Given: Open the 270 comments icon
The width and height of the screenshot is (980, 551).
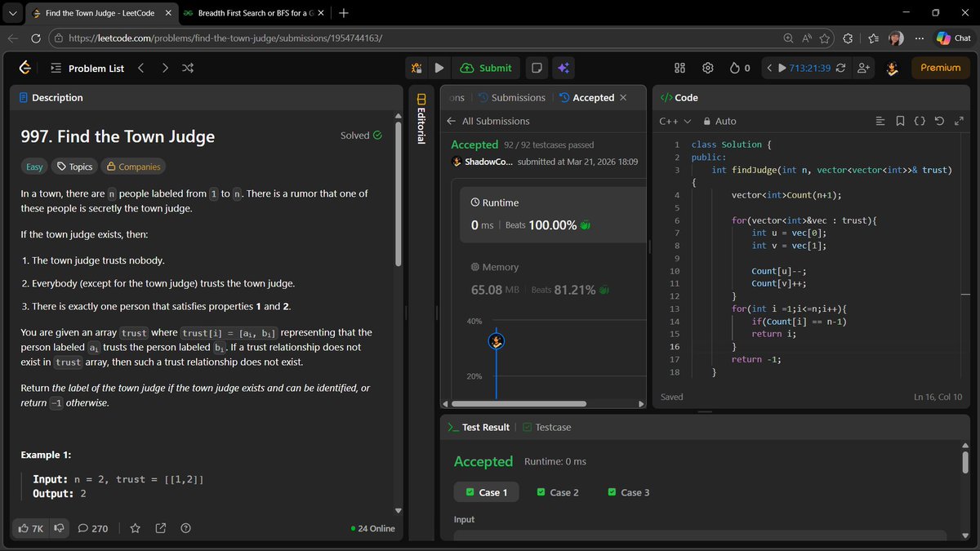Looking at the screenshot, I should pos(92,528).
